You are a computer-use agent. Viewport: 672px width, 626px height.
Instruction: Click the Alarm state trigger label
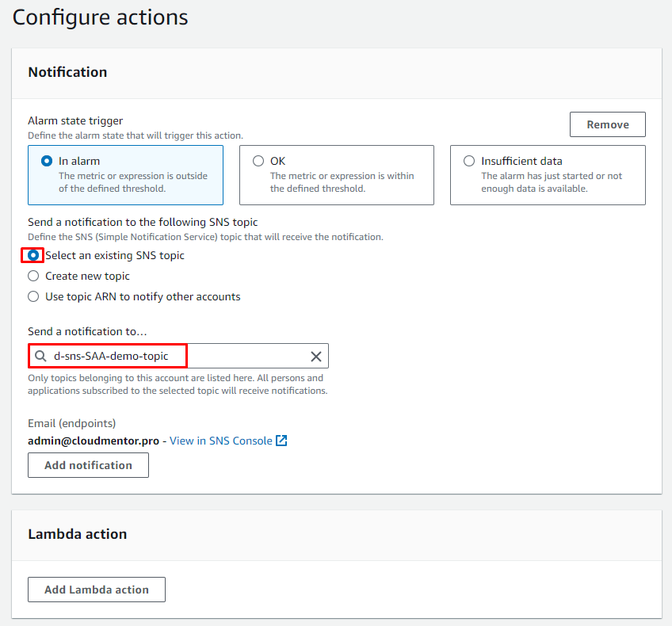pos(75,120)
